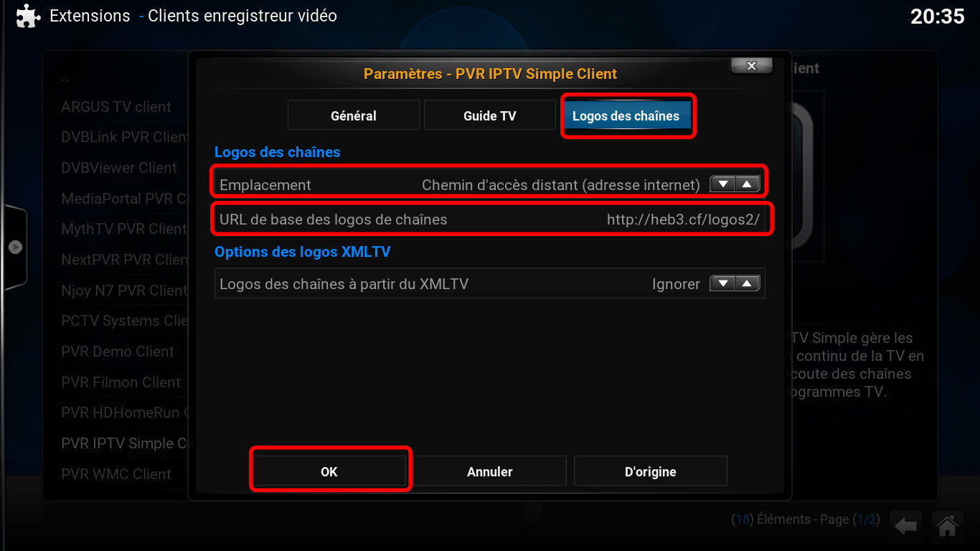Select MediaPortal PVR Client entry
980x551 pixels.
124,199
